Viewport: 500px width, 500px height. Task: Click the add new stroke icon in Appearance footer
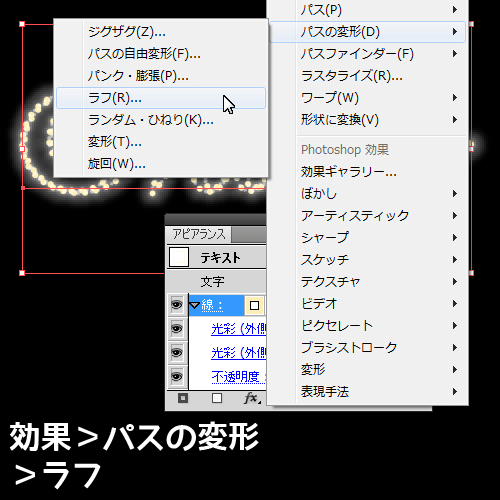(183, 398)
